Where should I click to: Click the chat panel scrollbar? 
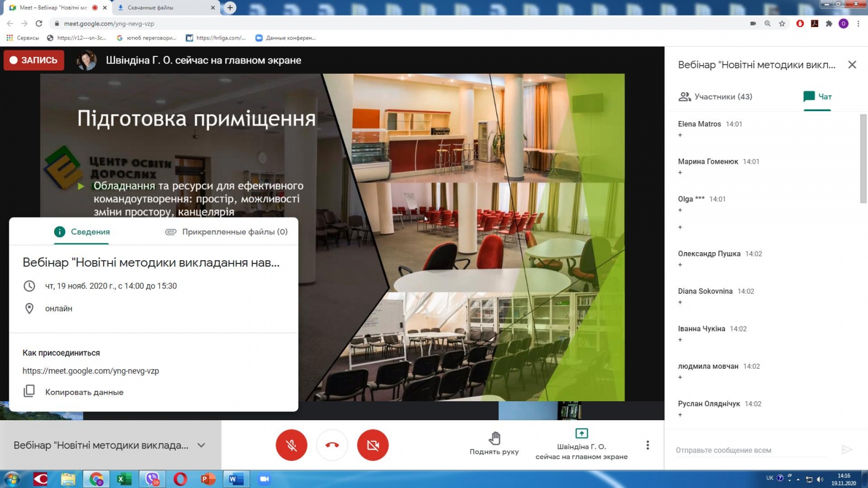pyautogui.click(x=863, y=158)
